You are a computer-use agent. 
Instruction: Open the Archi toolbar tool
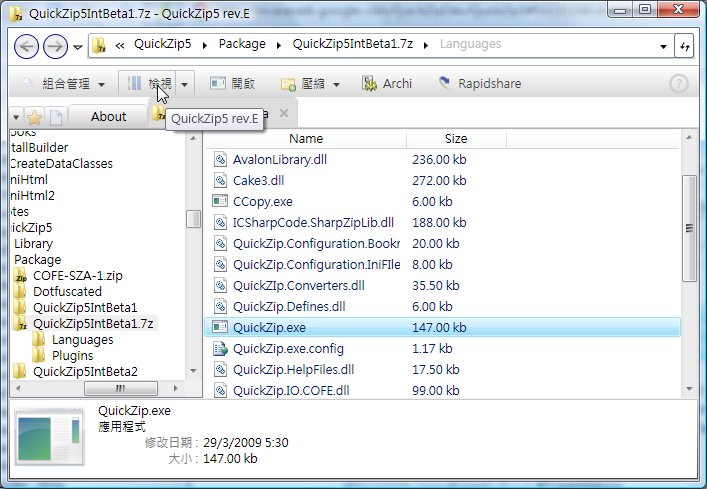387,84
